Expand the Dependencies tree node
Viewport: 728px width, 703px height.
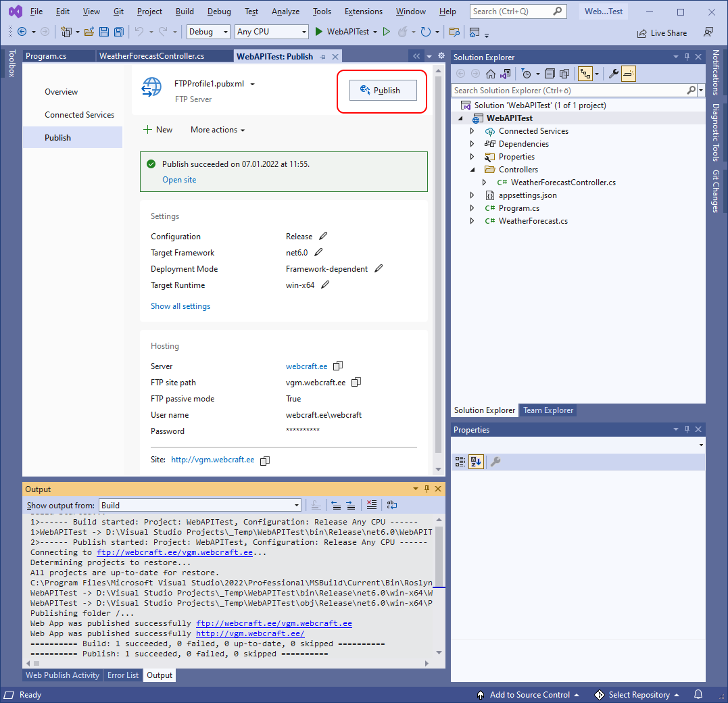point(472,144)
